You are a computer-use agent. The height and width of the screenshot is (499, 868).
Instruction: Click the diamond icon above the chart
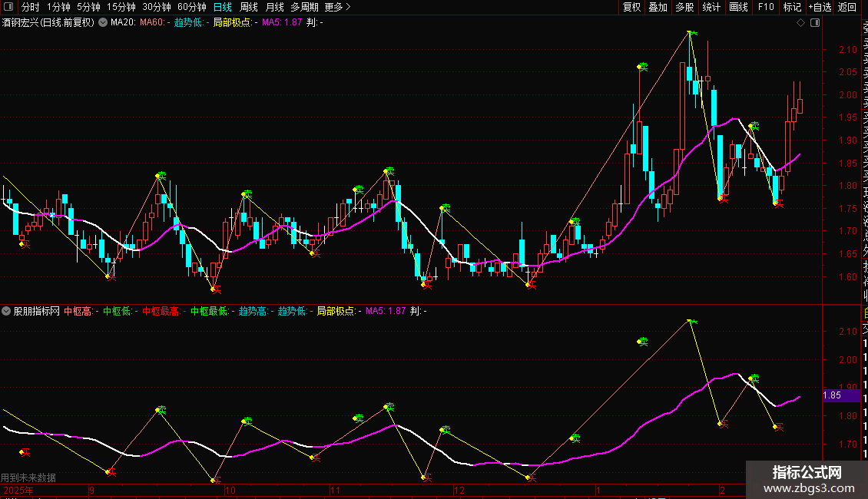tap(800, 23)
